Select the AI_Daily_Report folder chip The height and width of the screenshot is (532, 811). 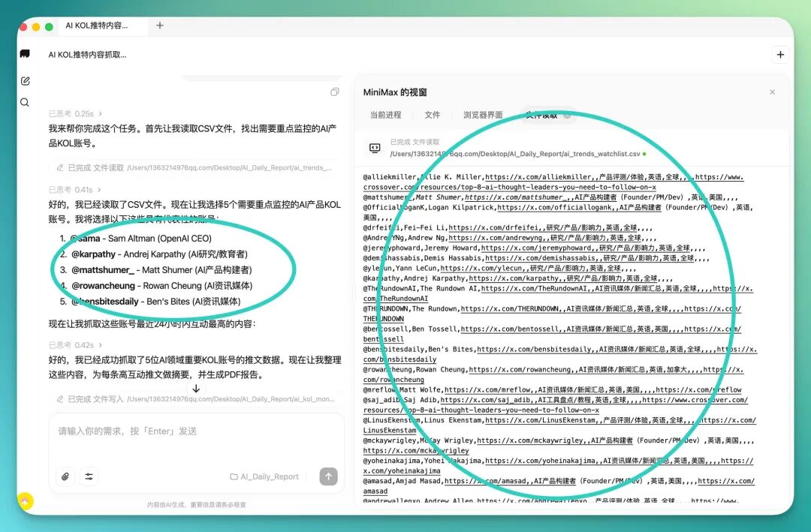coord(264,476)
